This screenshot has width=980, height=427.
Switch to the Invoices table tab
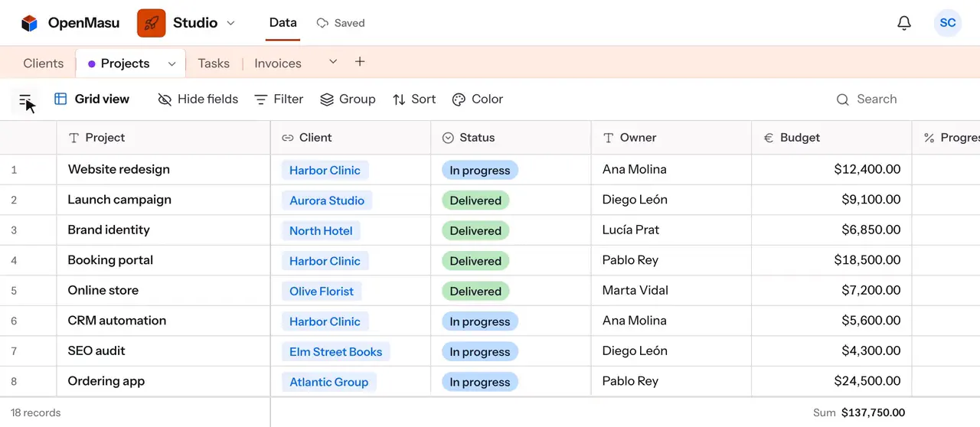[x=278, y=64]
